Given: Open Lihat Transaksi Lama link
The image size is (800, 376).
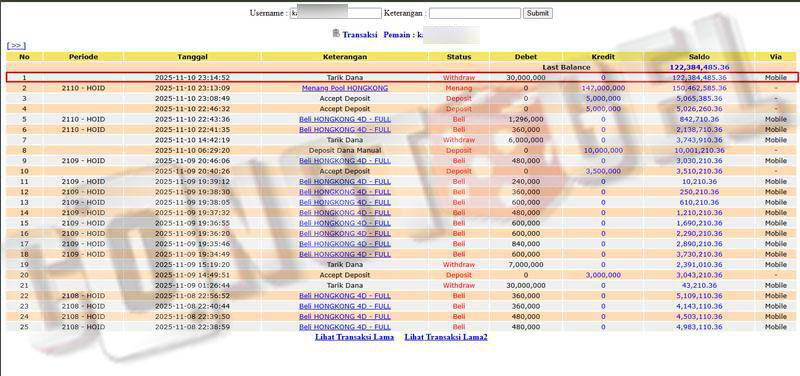Looking at the screenshot, I should point(354,337).
